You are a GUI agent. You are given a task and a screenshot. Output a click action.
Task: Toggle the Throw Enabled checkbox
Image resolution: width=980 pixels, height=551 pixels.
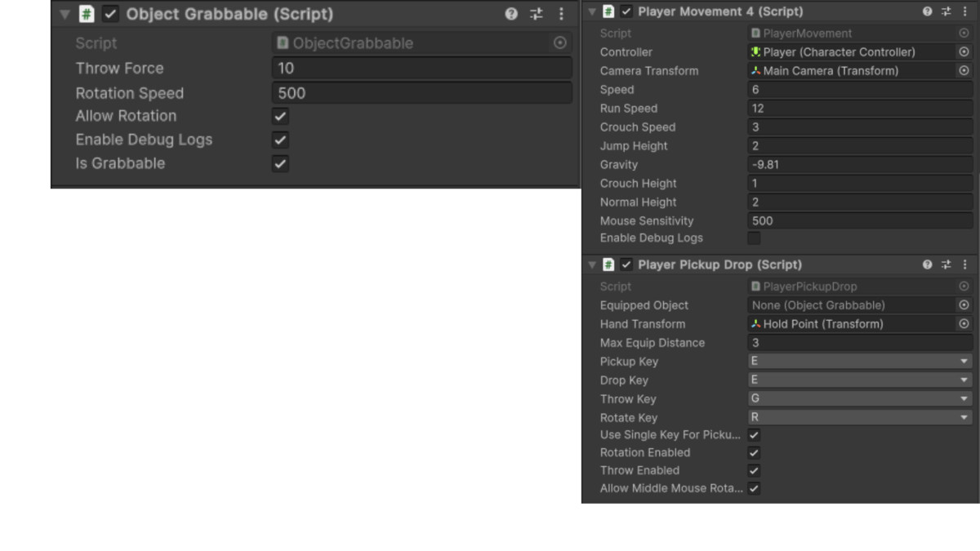pyautogui.click(x=754, y=470)
